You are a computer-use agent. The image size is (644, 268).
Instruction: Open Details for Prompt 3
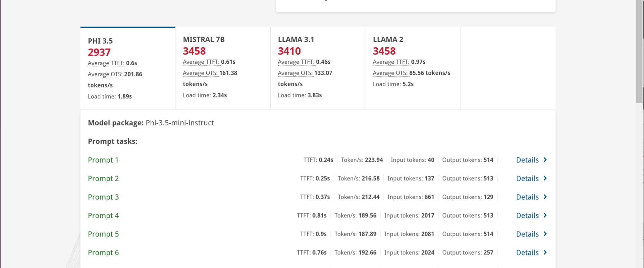[x=531, y=197]
